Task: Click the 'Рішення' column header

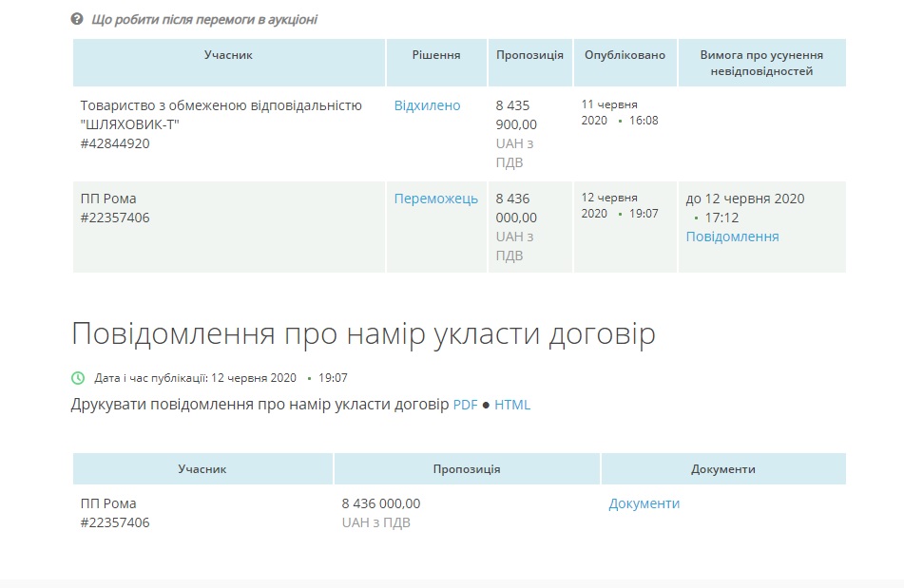Action: click(436, 55)
